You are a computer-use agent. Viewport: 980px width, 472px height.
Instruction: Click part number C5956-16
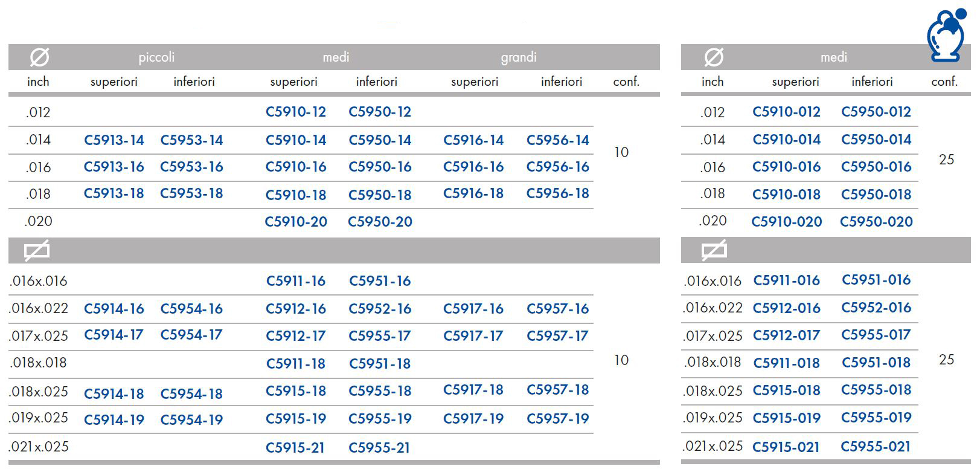pos(558,167)
